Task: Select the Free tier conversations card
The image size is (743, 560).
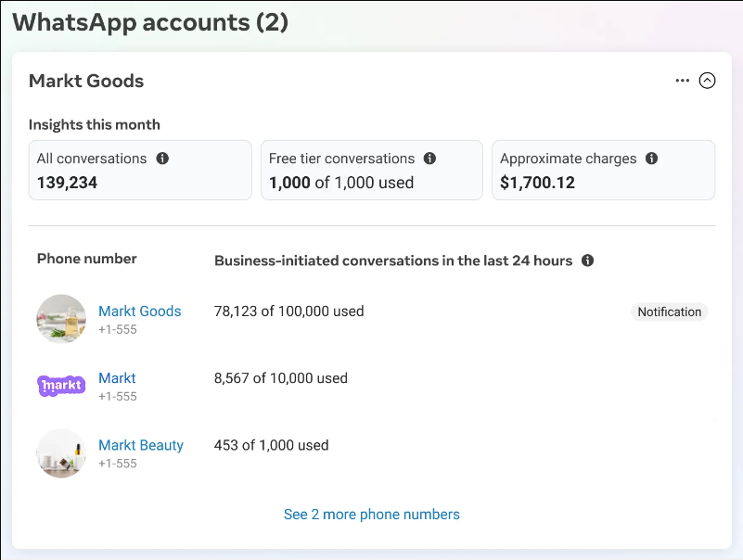Action: 371,171
